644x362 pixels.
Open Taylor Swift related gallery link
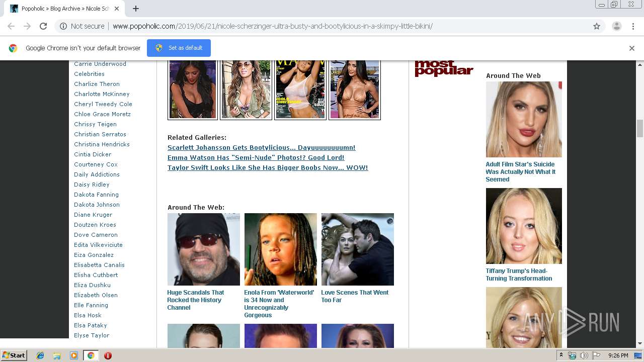click(268, 167)
